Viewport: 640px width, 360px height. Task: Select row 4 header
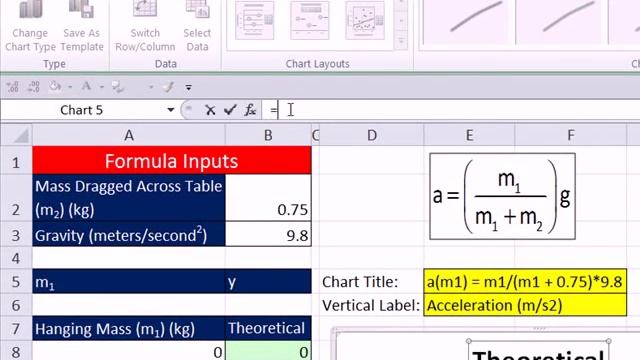click(16, 258)
